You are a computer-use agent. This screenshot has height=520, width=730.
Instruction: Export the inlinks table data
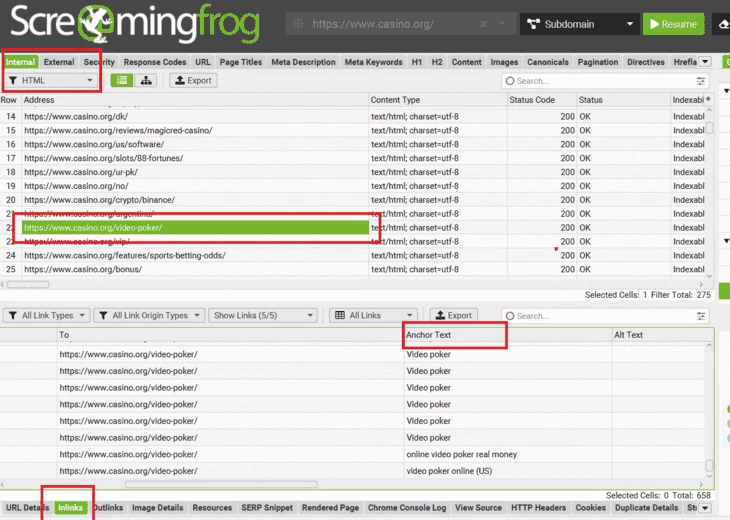(x=453, y=316)
